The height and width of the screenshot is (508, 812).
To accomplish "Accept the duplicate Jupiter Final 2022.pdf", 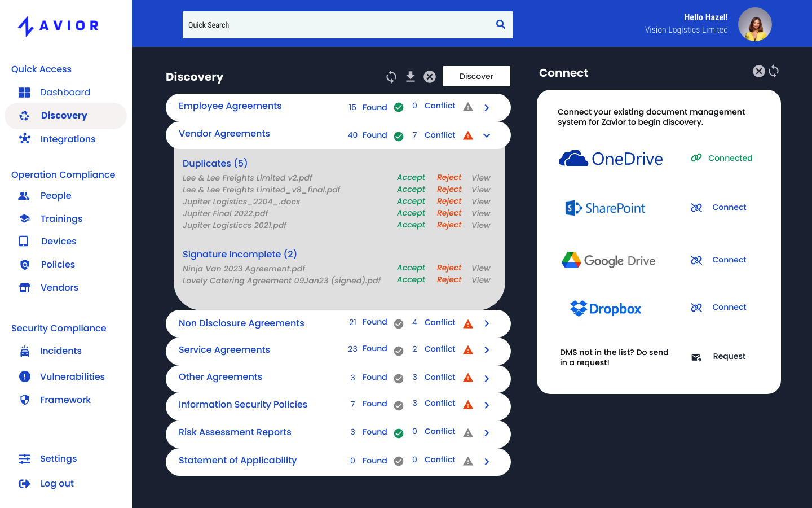I will coord(411,213).
